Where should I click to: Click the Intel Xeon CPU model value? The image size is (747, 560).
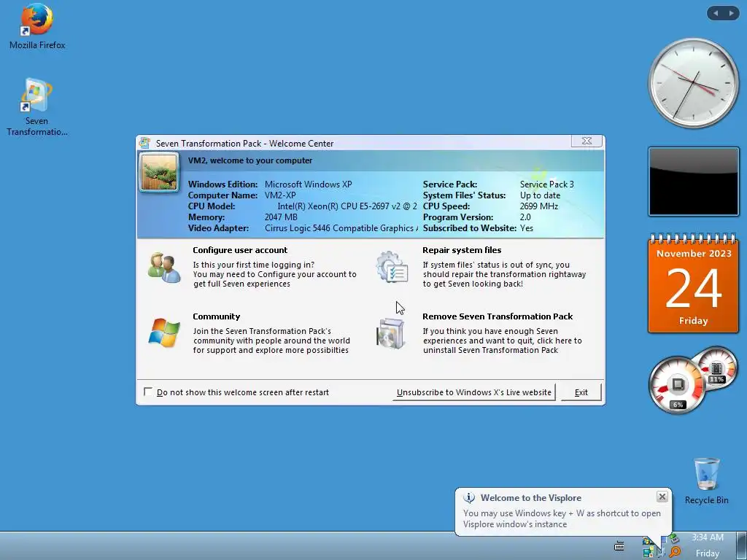click(x=347, y=206)
